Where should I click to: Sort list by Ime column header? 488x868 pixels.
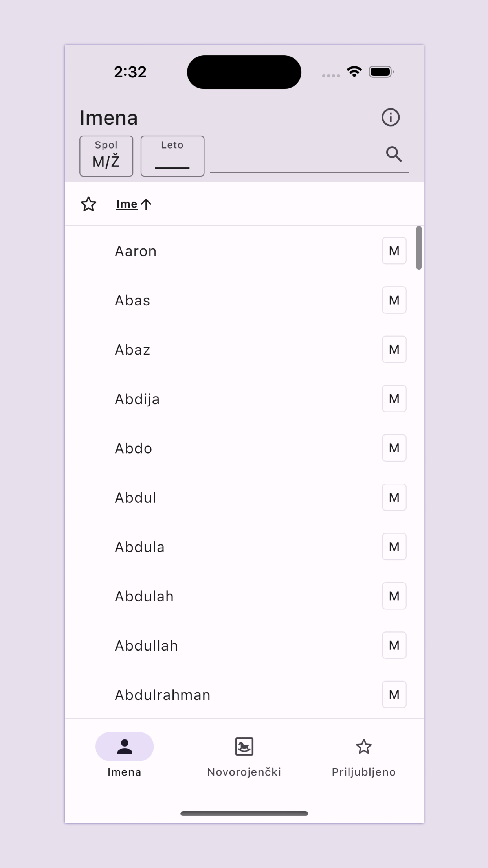pos(127,204)
